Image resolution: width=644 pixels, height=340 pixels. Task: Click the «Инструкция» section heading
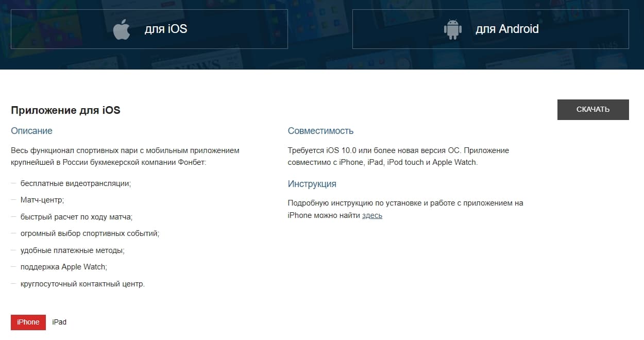312,184
